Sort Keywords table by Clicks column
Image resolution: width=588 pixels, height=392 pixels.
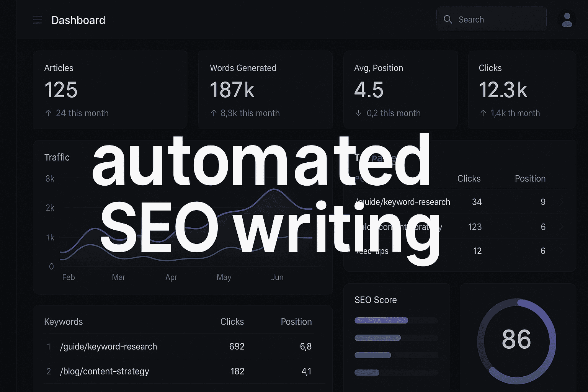click(x=232, y=322)
